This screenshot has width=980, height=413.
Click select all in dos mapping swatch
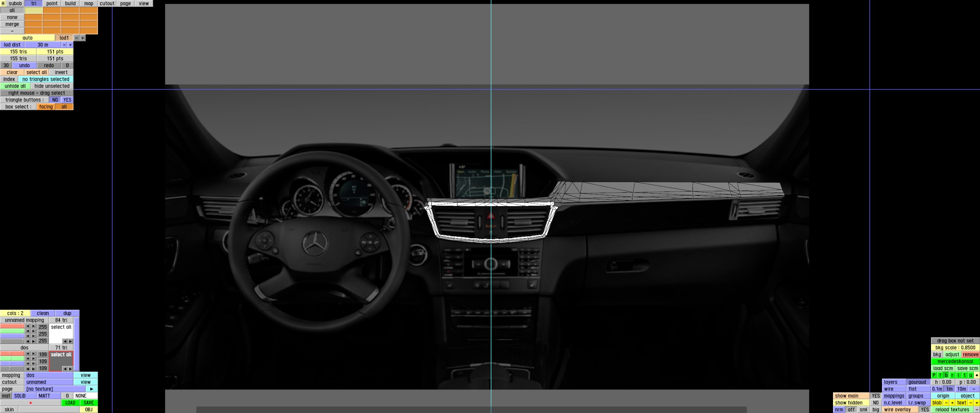[x=61, y=354]
